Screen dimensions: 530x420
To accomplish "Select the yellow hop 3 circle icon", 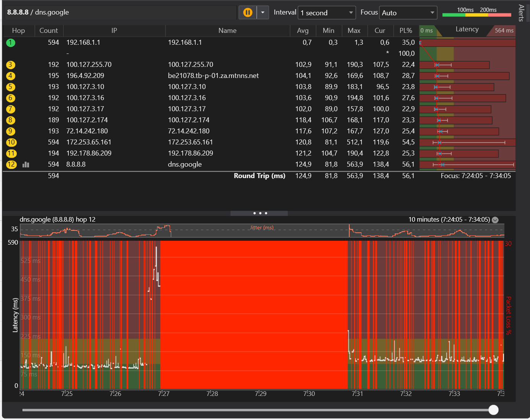I will [x=11, y=65].
